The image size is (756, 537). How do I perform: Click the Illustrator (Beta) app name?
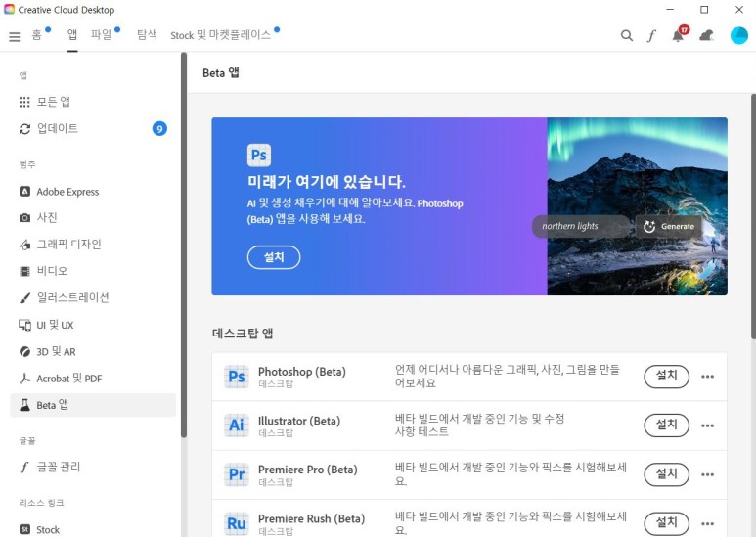point(299,421)
